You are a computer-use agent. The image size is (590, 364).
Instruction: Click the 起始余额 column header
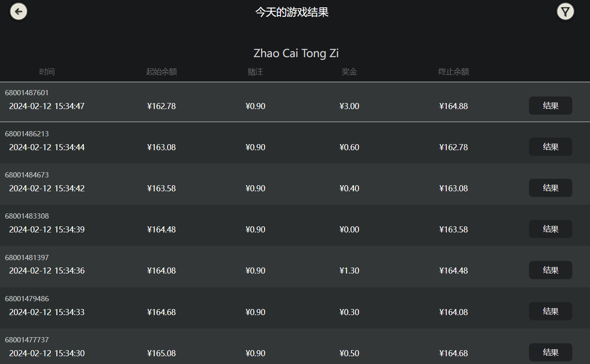click(161, 72)
